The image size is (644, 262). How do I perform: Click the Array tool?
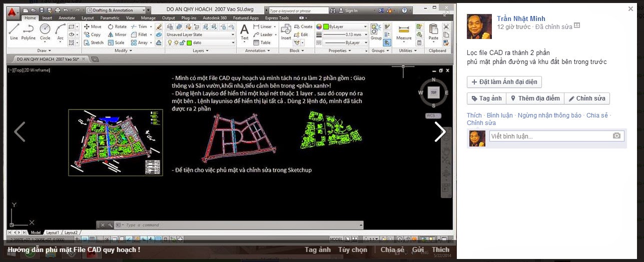[140, 42]
